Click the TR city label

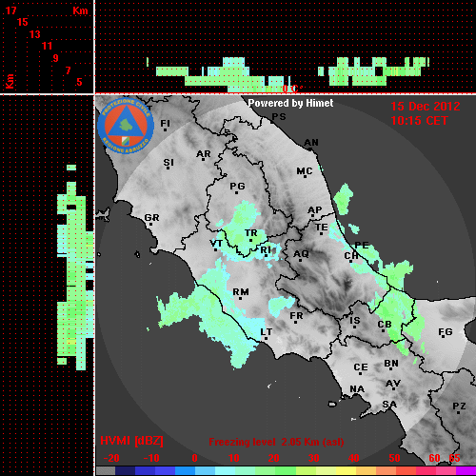[250, 233]
